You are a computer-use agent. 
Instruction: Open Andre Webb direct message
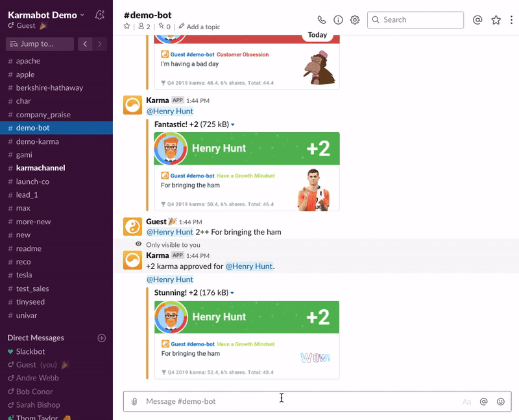pyautogui.click(x=56, y=378)
